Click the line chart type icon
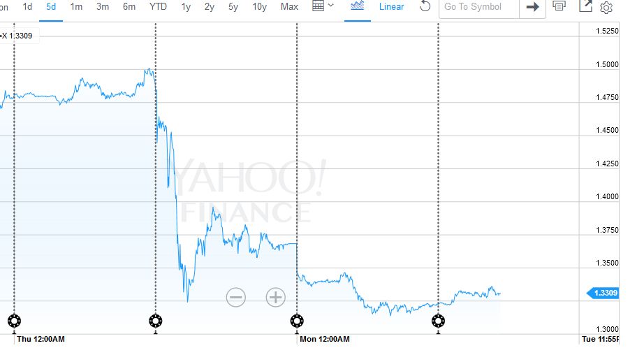Image resolution: width=644 pixels, height=348 pixels. (x=358, y=6)
